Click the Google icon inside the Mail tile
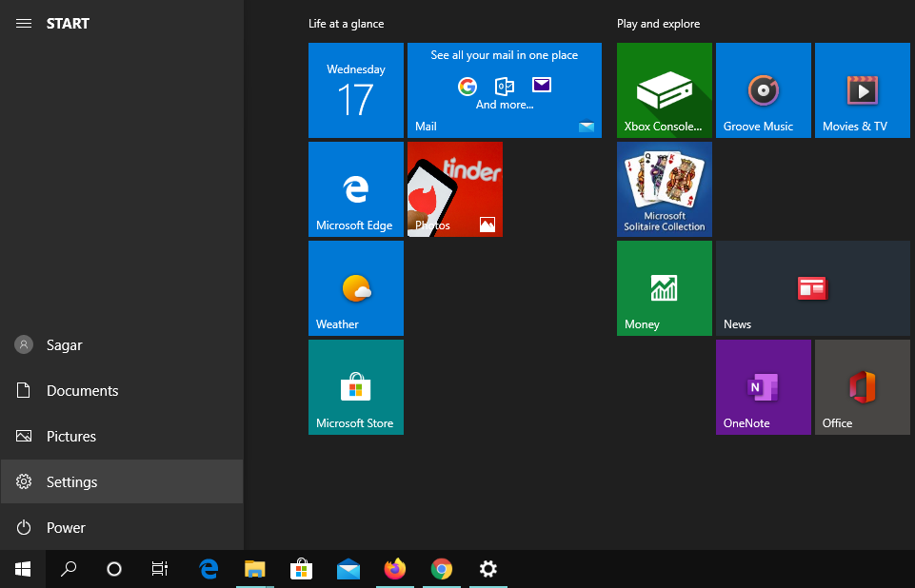Image resolution: width=915 pixels, height=588 pixels. [x=467, y=87]
